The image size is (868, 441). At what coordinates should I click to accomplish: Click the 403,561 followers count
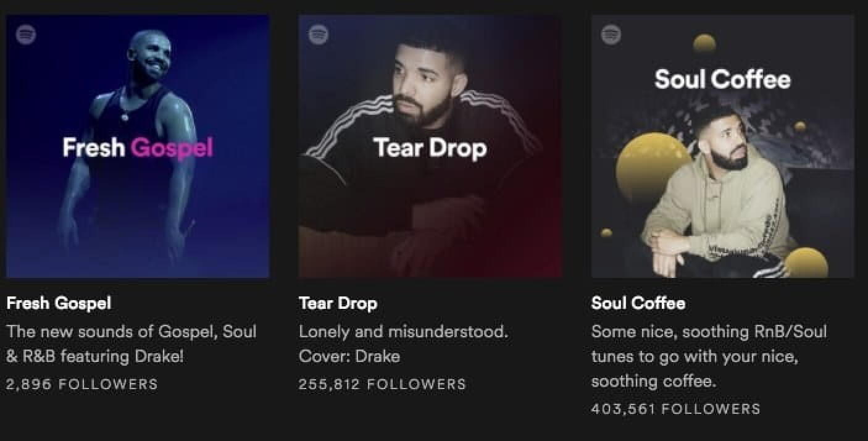675,409
